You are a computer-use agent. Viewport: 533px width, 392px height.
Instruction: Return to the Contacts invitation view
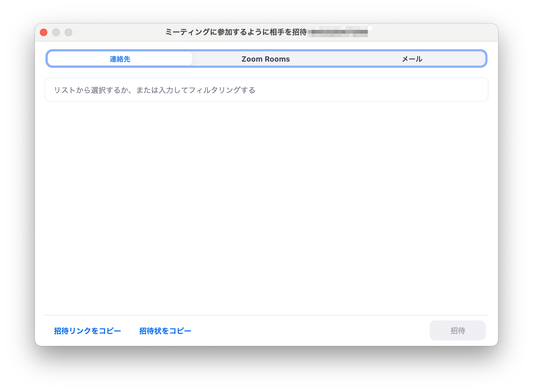pos(120,59)
